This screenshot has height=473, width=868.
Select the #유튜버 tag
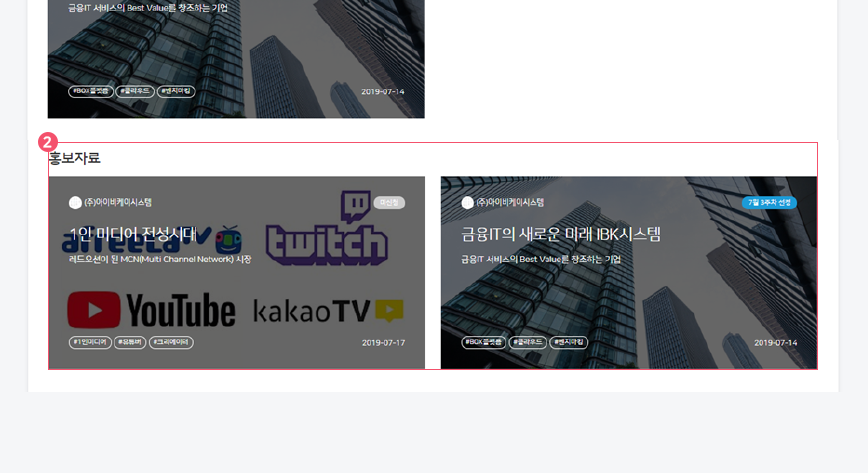[x=130, y=342]
